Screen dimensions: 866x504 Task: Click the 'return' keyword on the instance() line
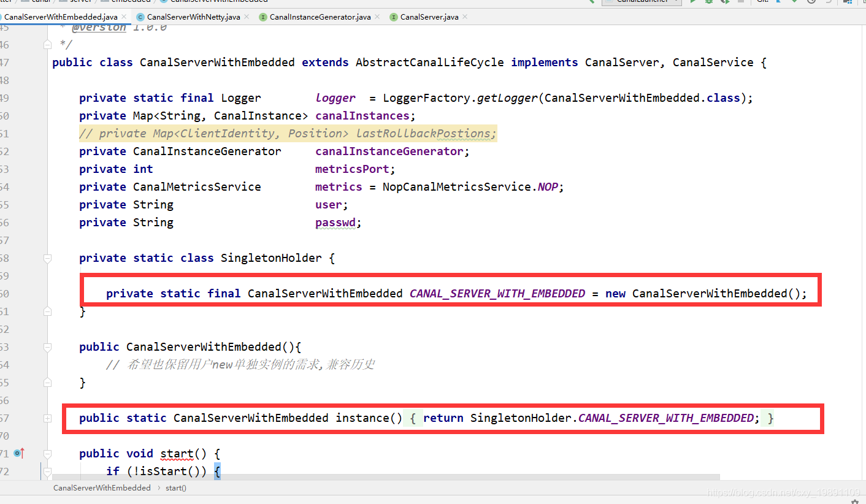tap(443, 418)
